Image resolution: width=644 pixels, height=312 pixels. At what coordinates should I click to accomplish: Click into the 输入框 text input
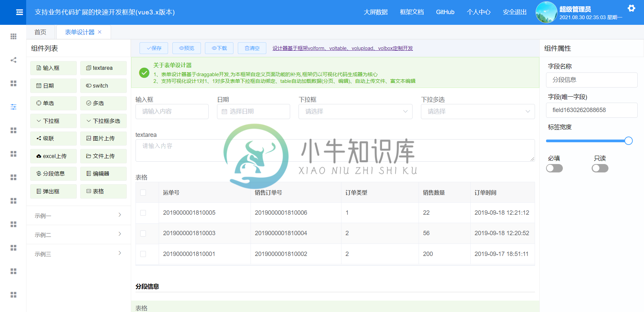point(172,112)
